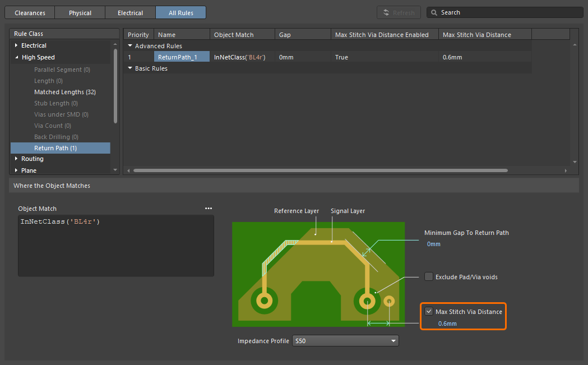Screen dimensions: 588x365
Task: Expand the Routing rule class
Action: pos(16,159)
